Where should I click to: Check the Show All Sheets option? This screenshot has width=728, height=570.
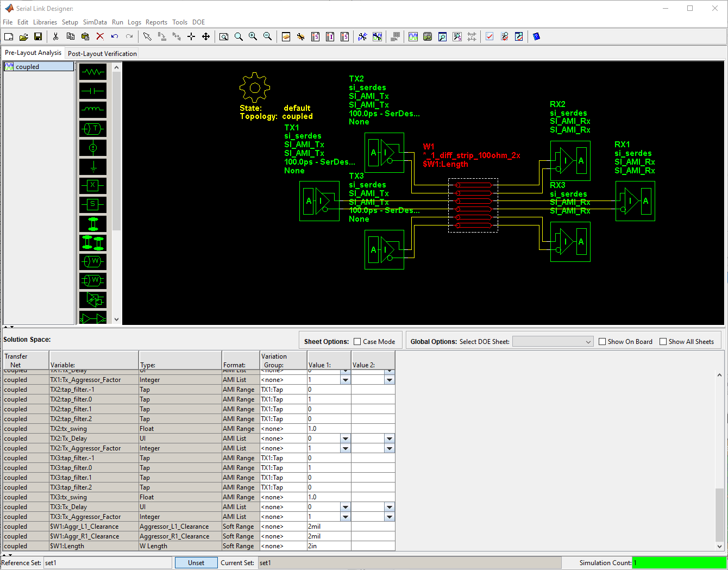(x=663, y=342)
